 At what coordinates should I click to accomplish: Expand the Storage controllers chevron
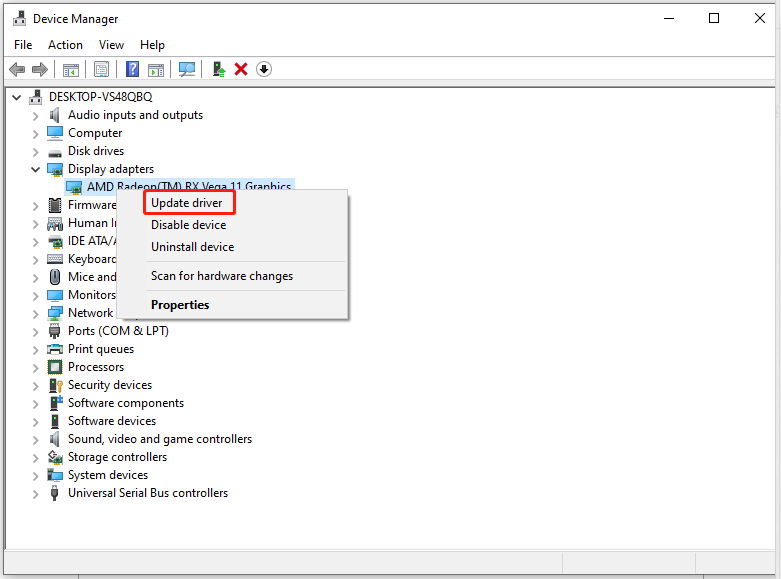(35, 458)
